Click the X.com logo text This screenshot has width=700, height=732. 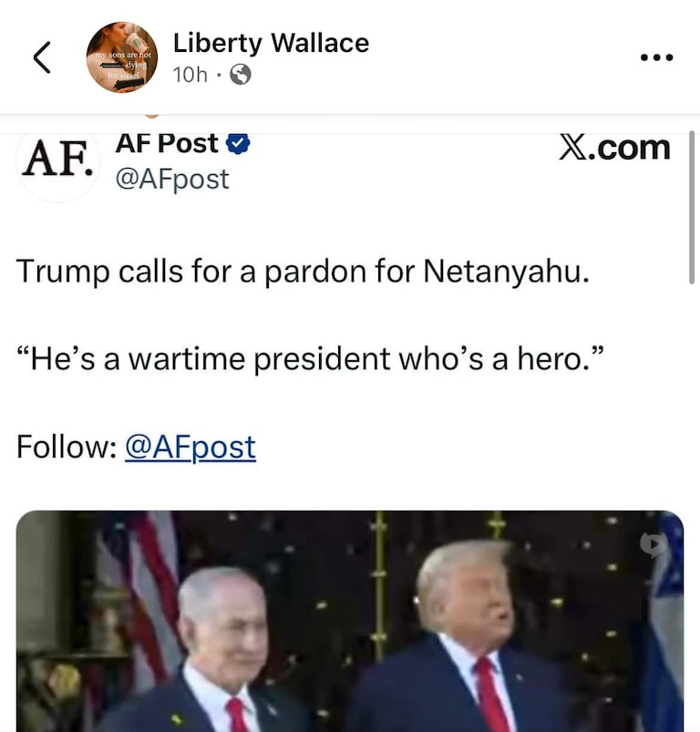(x=614, y=148)
